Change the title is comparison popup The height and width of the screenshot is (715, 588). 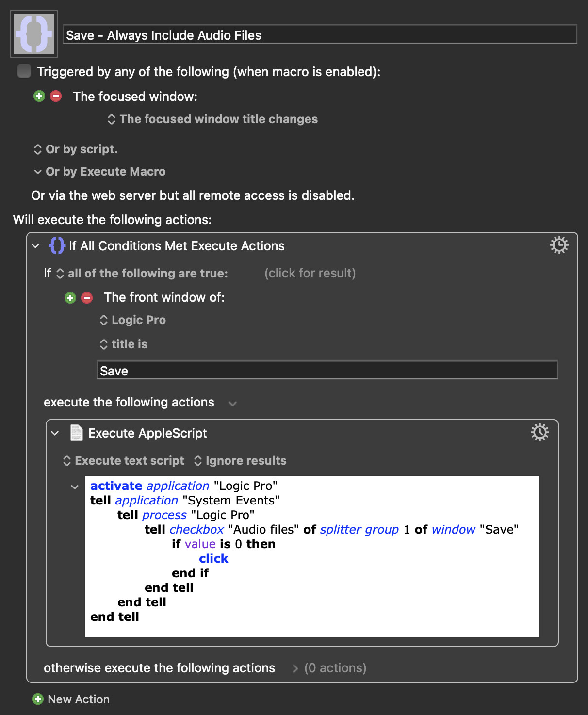coord(123,344)
